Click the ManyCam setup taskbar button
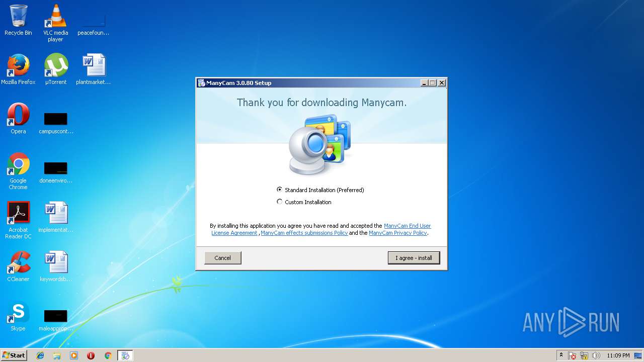644x362 pixels. click(x=125, y=355)
